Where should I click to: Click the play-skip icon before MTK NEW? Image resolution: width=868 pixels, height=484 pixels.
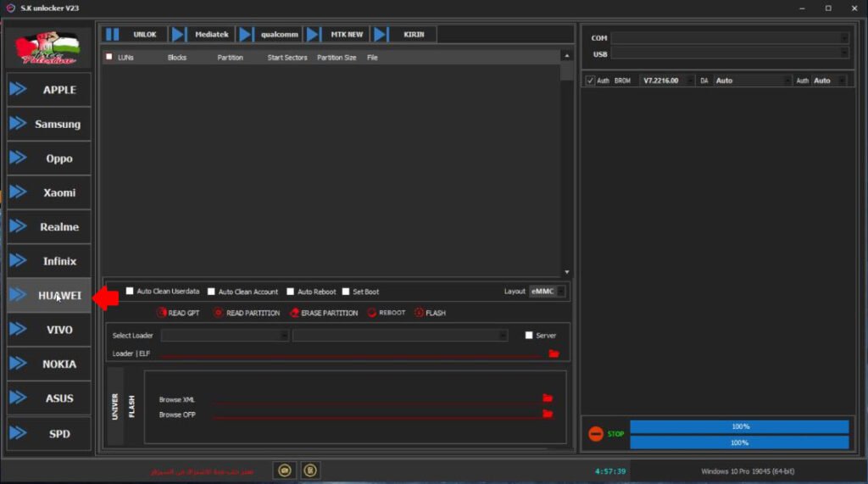click(314, 35)
